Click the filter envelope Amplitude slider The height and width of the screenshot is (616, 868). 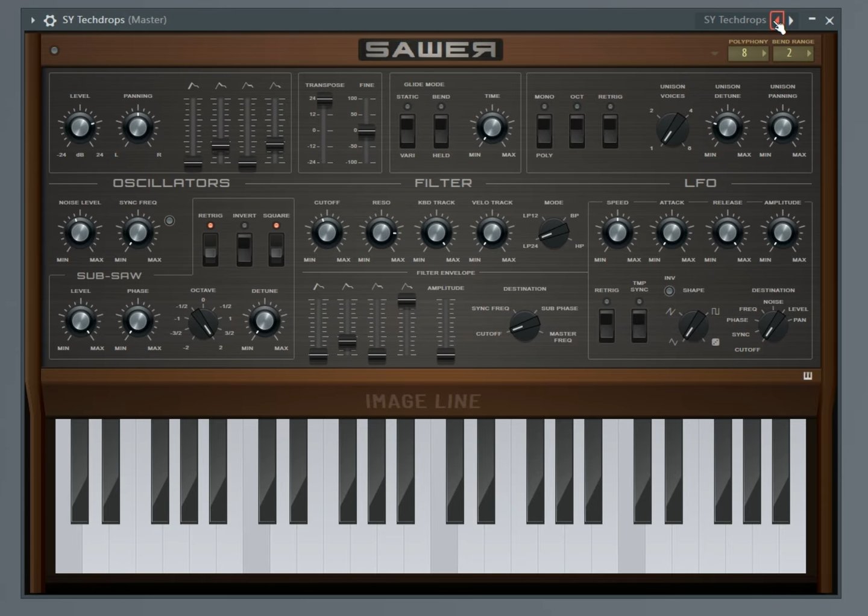(x=445, y=328)
